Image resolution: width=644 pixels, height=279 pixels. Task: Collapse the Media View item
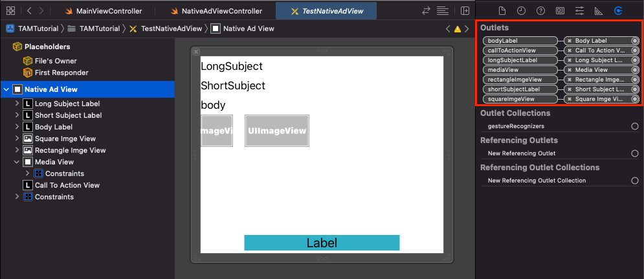[17, 162]
